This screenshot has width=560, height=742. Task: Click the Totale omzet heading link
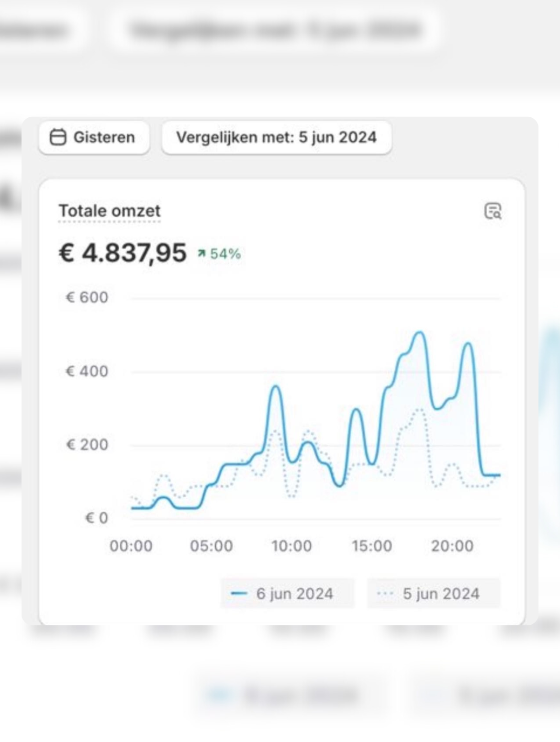109,211
